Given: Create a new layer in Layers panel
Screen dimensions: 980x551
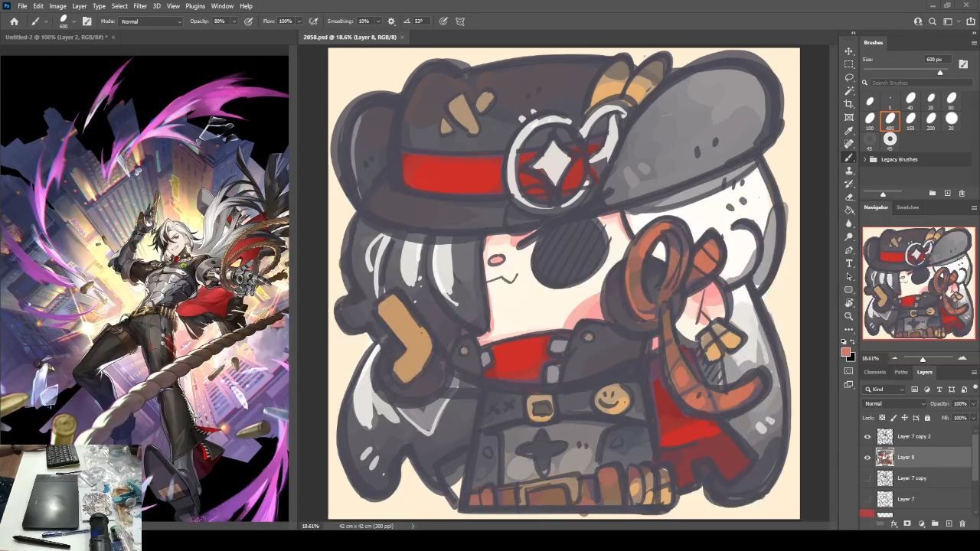Looking at the screenshot, I should pos(949,524).
